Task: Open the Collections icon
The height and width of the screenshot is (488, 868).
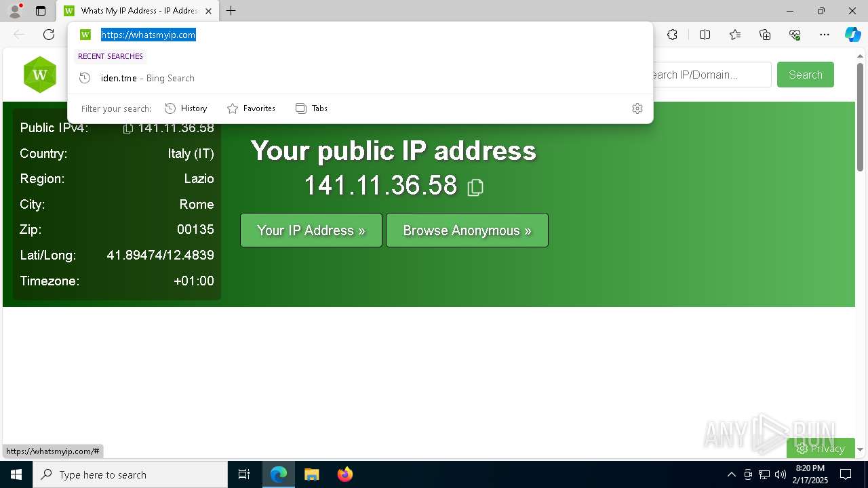Action: [765, 35]
